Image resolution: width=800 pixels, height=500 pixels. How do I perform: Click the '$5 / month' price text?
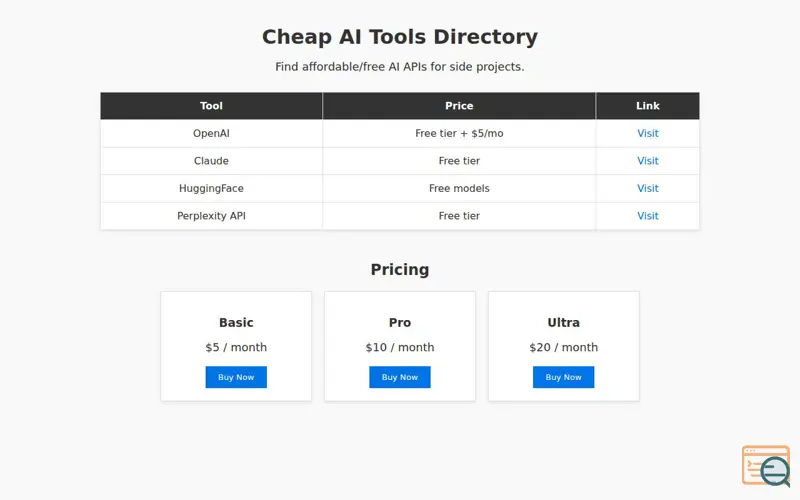(236, 347)
